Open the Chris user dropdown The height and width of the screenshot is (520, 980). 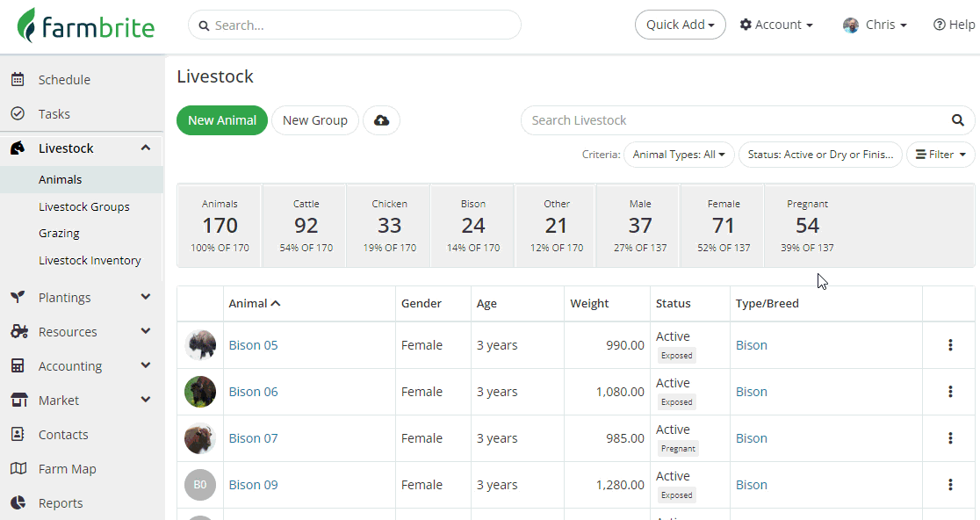coord(875,25)
